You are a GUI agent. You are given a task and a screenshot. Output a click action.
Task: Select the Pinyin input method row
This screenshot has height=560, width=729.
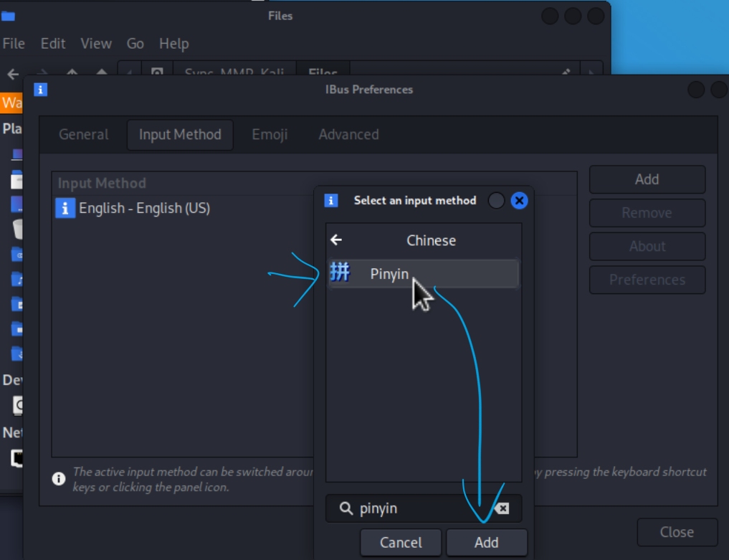coord(424,273)
